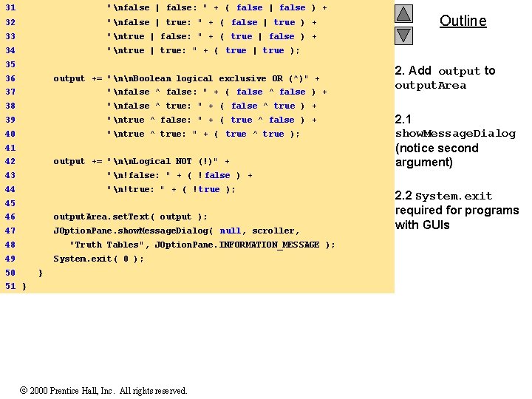
Task: Select the '2. Add output to outputArea' note
Action: pyautogui.click(x=445, y=78)
